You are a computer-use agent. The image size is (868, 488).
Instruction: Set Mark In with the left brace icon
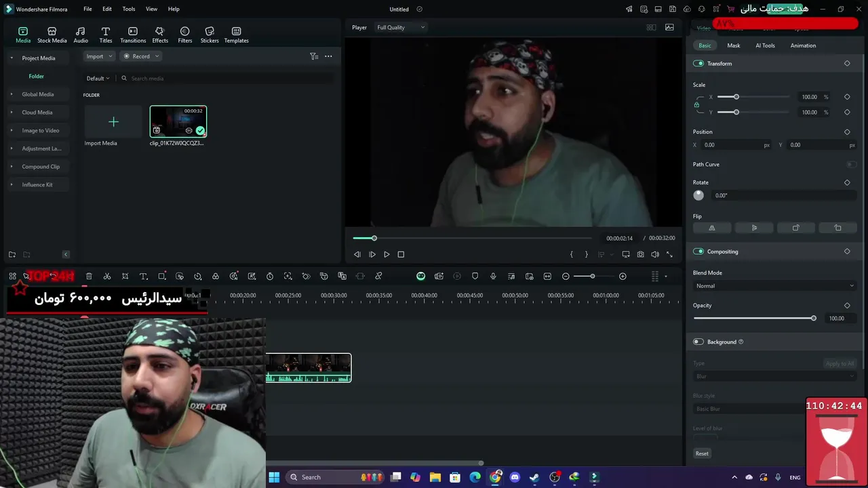coord(572,255)
